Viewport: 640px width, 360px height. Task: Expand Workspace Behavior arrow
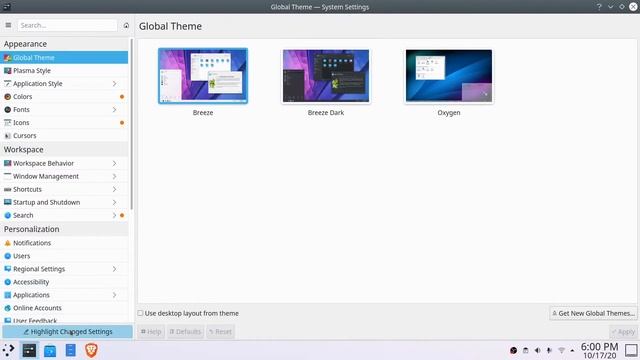point(114,163)
